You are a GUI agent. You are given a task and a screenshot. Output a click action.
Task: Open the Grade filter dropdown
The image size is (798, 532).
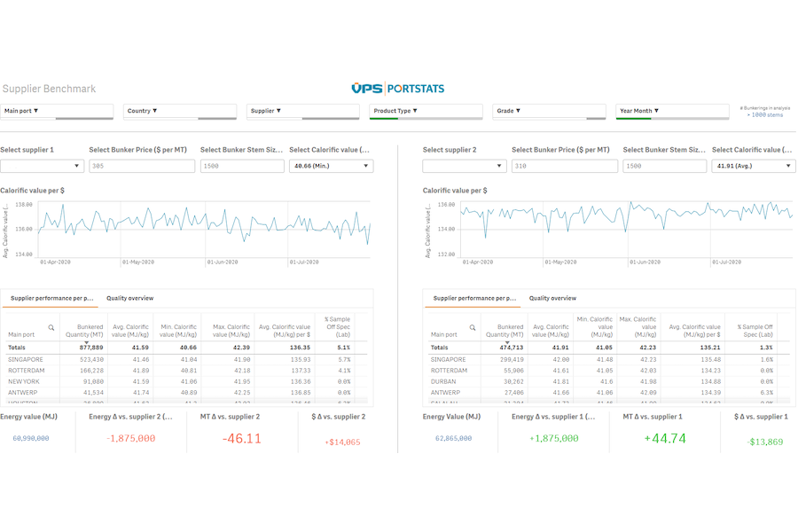tap(549, 111)
